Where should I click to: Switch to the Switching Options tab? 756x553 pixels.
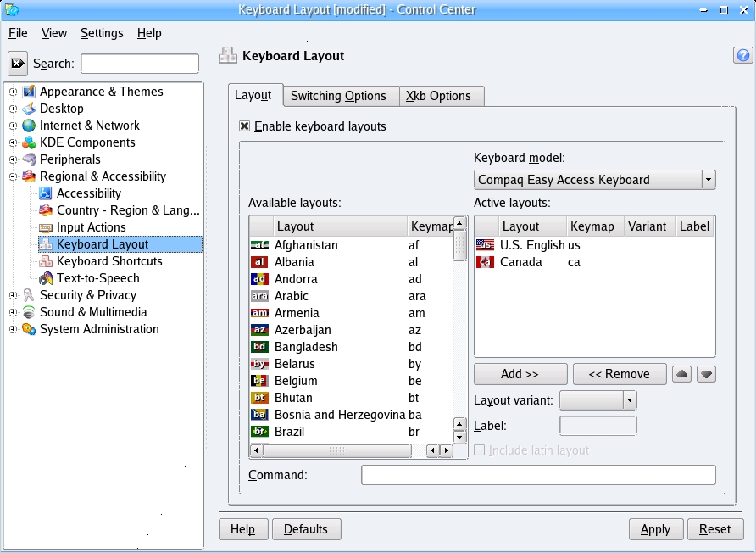338,96
